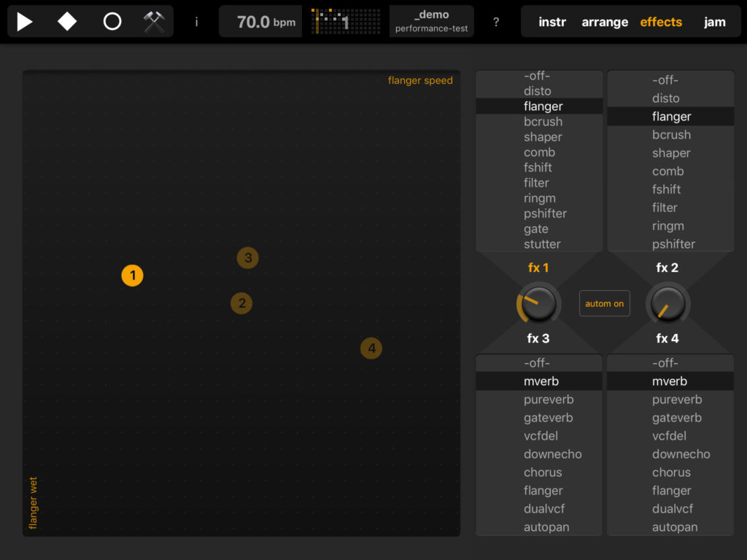Image resolution: width=747 pixels, height=560 pixels.
Task: Select XY pad node 1
Action: pos(132,276)
